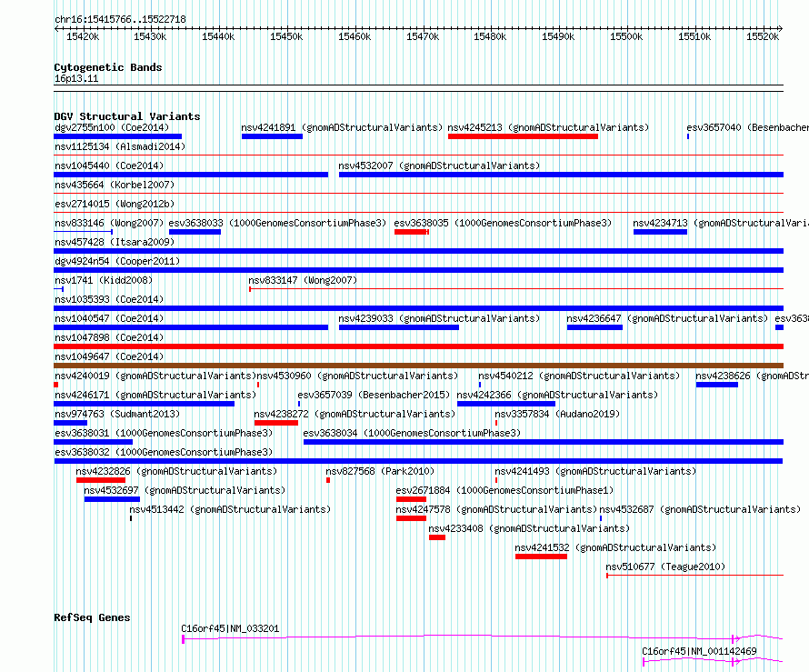809x672 pixels.
Task: Click the red nsv4241532 variant bar
Action: (x=541, y=557)
